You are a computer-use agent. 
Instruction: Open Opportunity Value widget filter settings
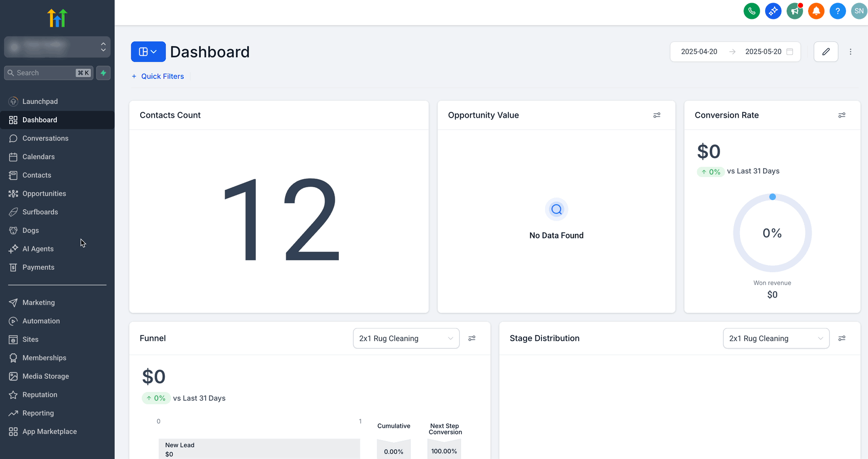coord(657,115)
